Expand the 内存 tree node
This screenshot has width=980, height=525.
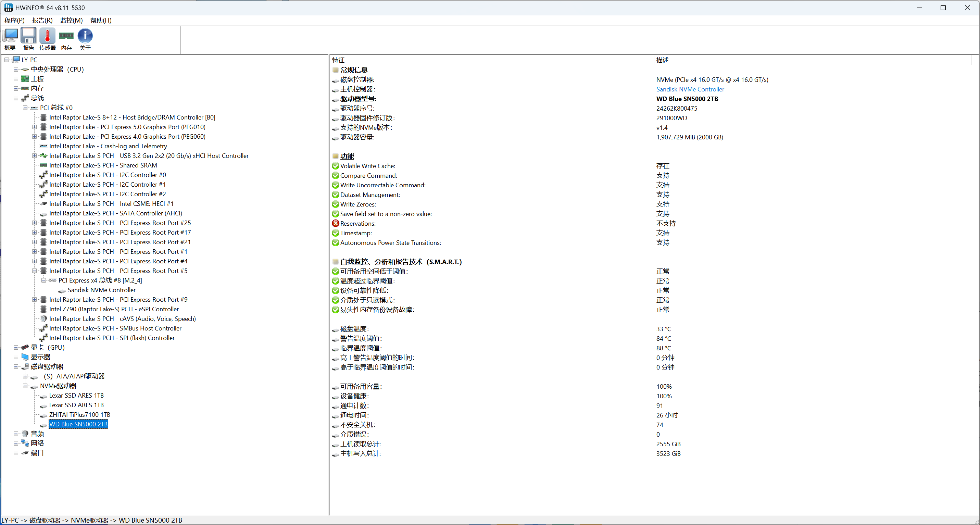point(16,88)
